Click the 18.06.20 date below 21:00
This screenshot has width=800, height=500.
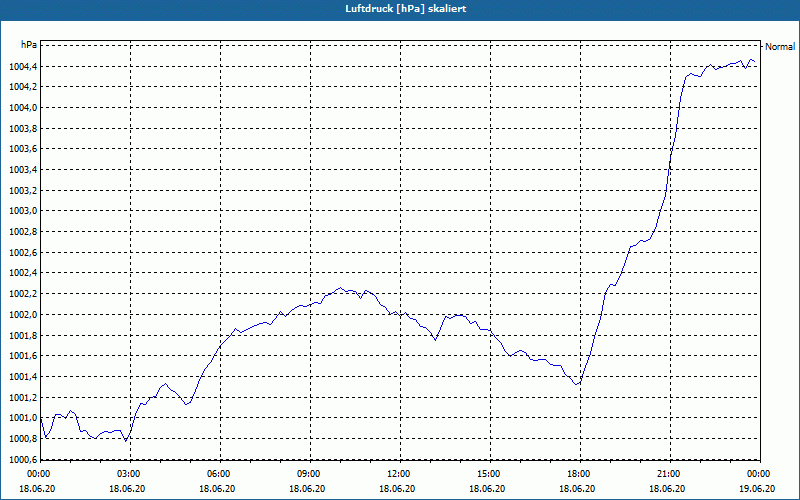point(667,488)
